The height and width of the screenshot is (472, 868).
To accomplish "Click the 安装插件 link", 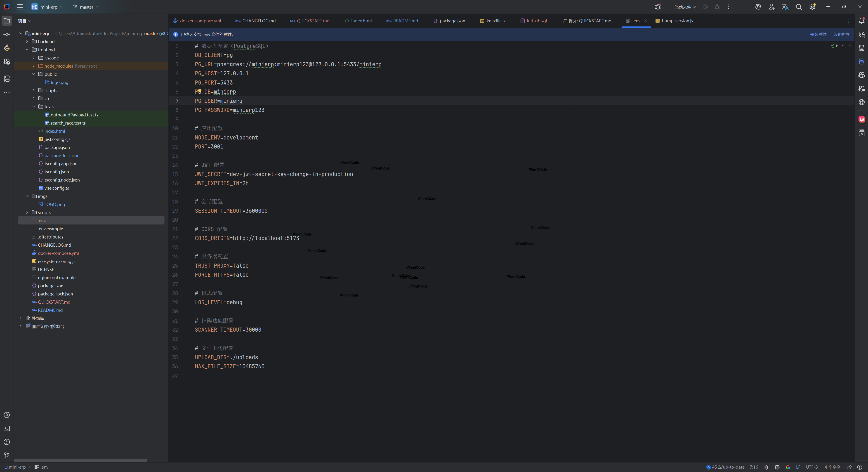I will (x=818, y=34).
